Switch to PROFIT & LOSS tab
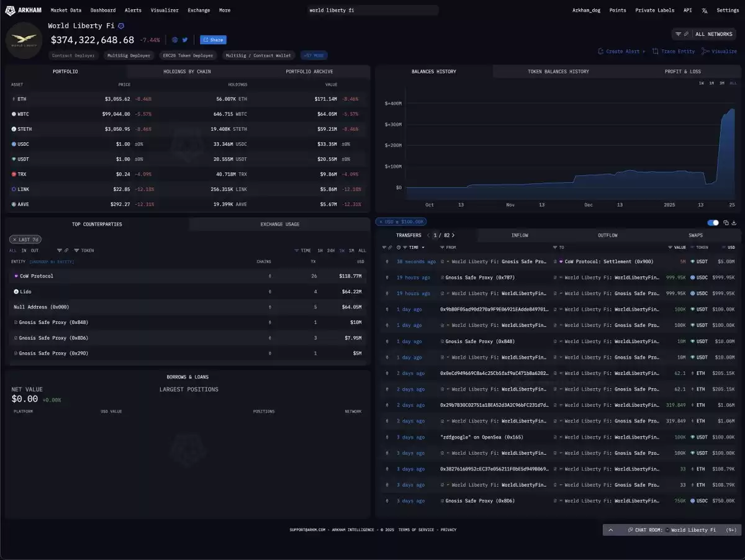745x560 pixels. pyautogui.click(x=683, y=71)
